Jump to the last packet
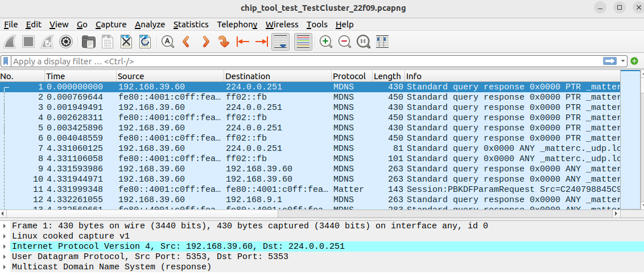 pos(261,42)
